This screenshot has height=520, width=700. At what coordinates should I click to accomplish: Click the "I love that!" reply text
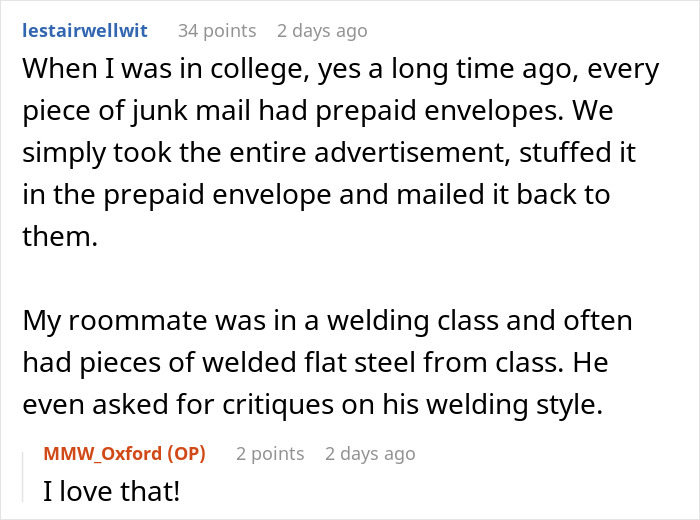[x=112, y=491]
